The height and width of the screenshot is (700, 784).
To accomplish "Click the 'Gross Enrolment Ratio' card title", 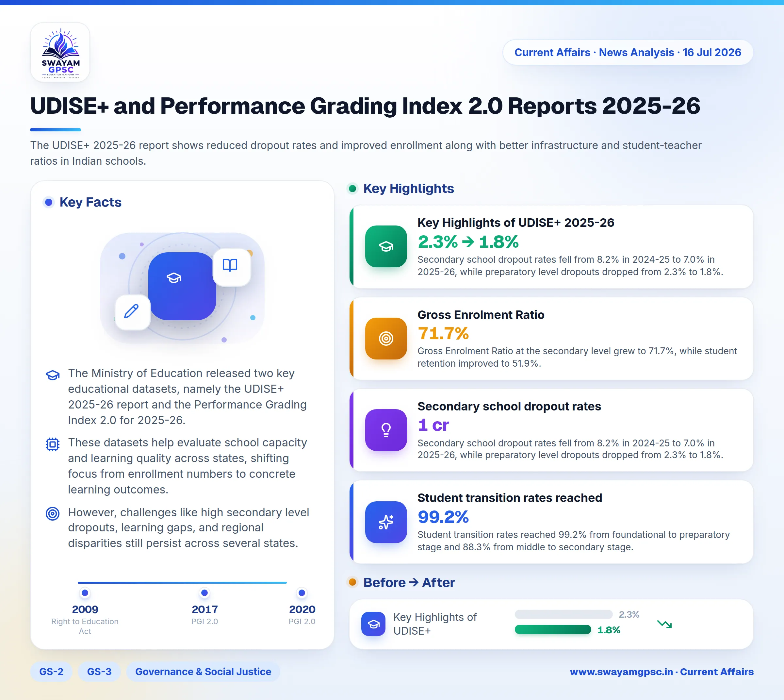I will point(481,315).
